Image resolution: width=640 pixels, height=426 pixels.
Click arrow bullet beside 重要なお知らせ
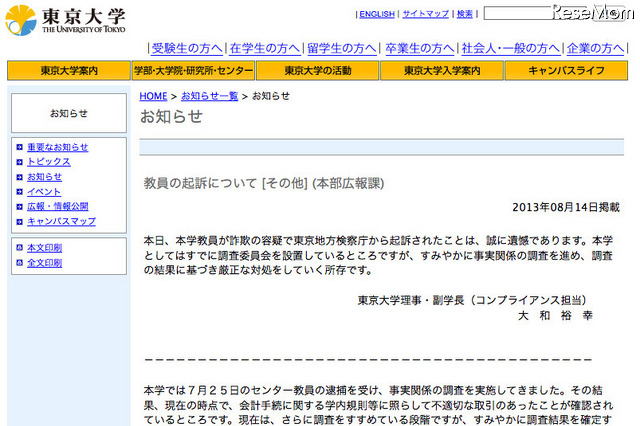point(19,147)
